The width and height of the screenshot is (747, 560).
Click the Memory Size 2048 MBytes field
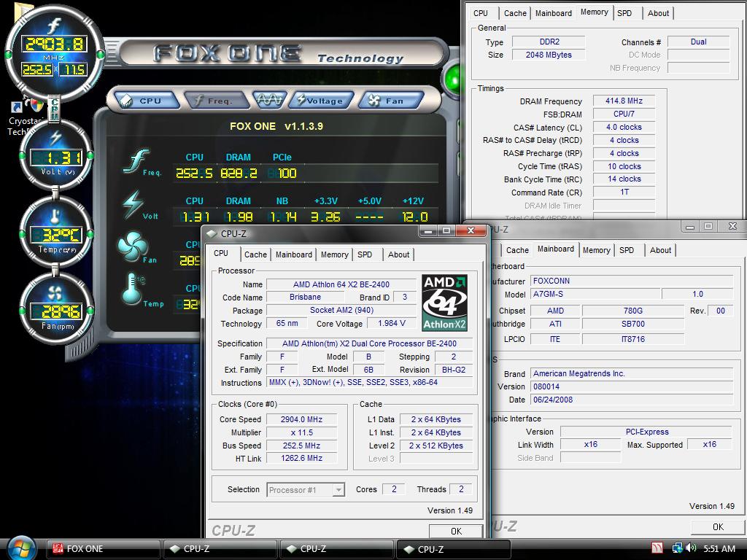pyautogui.click(x=549, y=55)
